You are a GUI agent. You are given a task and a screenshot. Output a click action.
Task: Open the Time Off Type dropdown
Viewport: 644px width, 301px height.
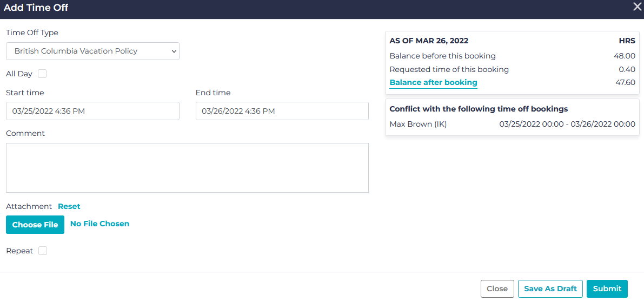[x=92, y=51]
